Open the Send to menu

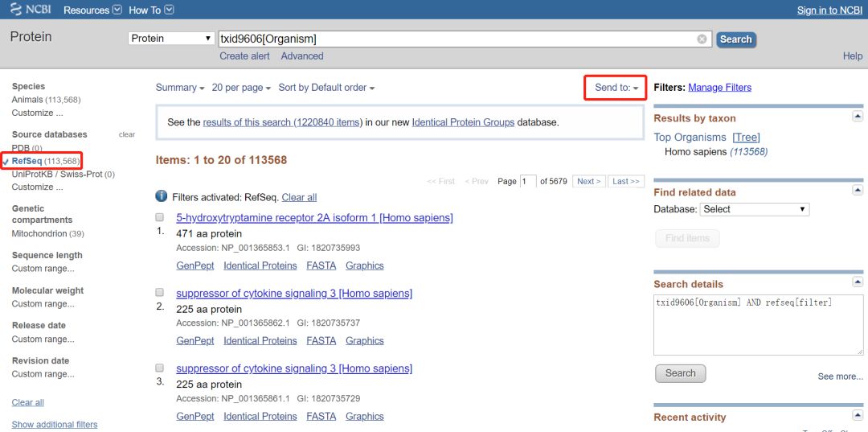(616, 88)
